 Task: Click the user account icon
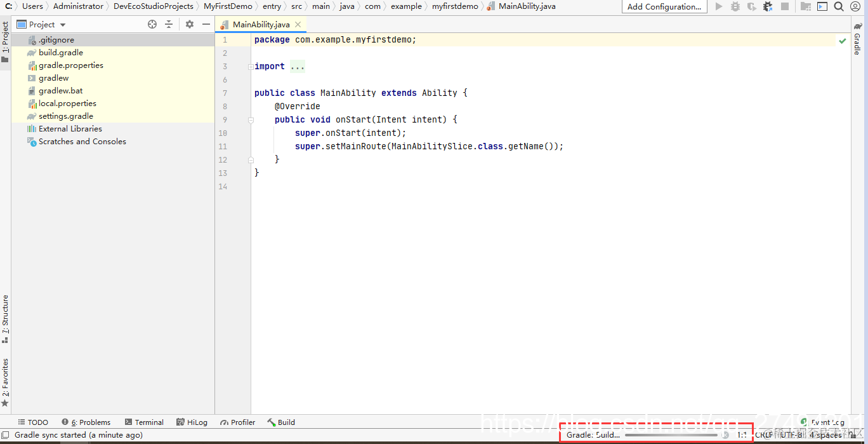(854, 6)
